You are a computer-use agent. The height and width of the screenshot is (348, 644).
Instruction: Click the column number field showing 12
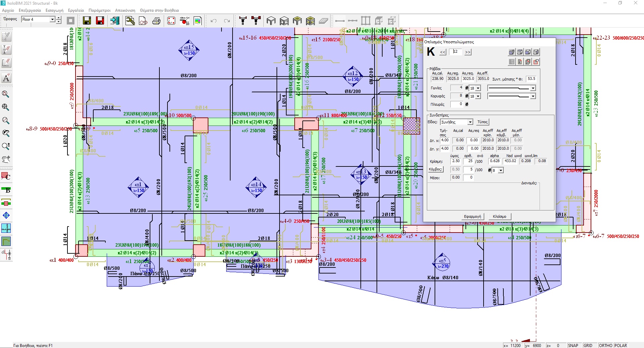tap(456, 52)
